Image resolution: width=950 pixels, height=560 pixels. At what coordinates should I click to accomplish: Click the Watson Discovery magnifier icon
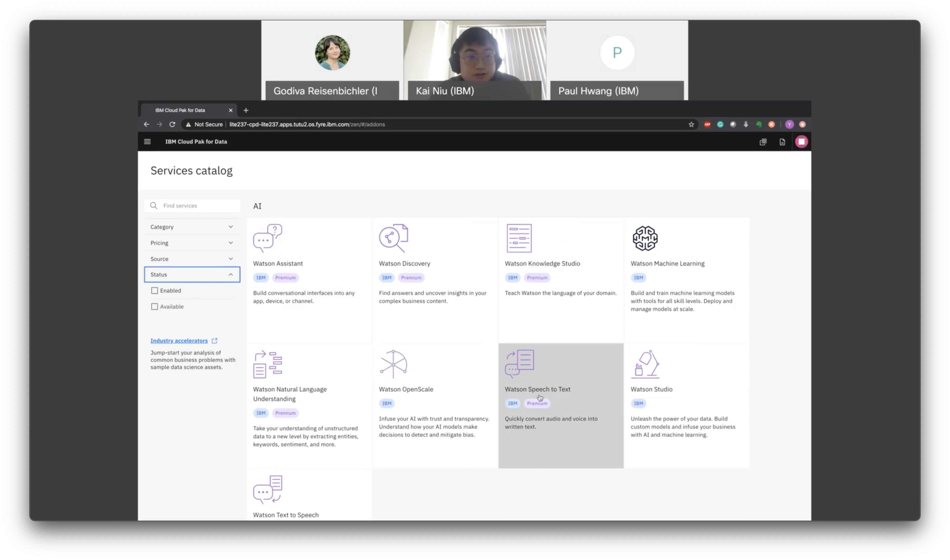point(393,238)
